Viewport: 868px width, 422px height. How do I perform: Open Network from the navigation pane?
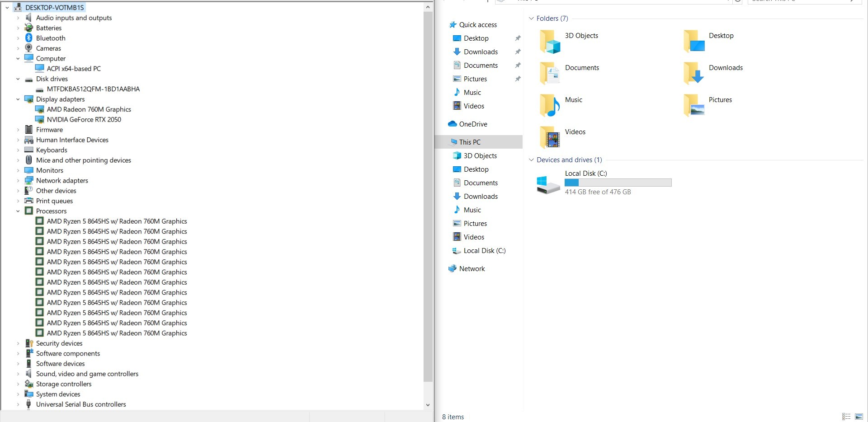coord(472,268)
